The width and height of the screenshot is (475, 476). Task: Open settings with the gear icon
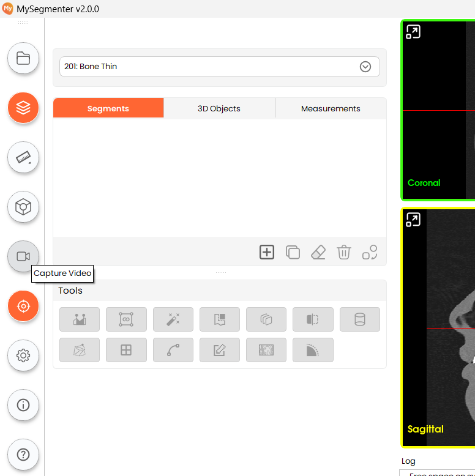pyautogui.click(x=23, y=355)
